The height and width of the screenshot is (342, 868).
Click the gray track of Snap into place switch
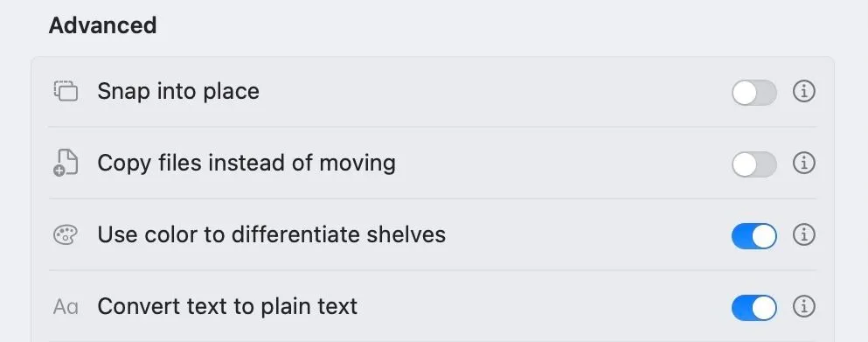[767, 93]
